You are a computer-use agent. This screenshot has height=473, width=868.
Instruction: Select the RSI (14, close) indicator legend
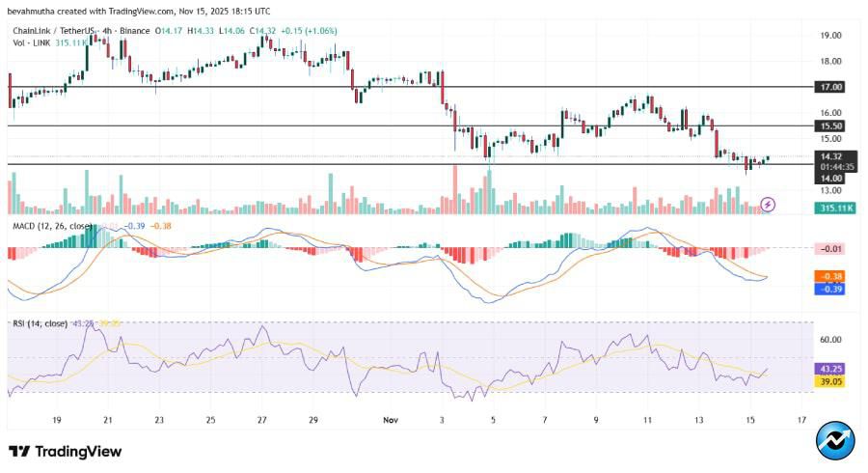pyautogui.click(x=40, y=322)
